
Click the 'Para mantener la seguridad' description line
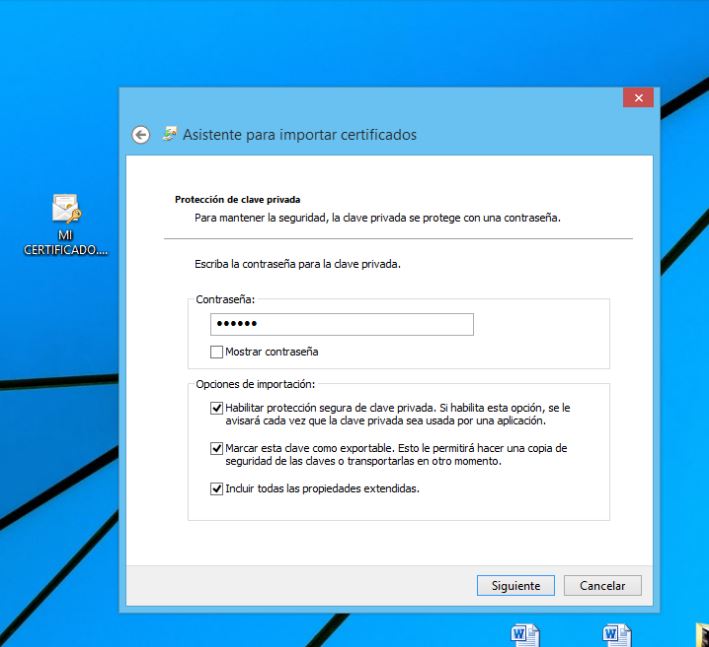pyautogui.click(x=378, y=218)
